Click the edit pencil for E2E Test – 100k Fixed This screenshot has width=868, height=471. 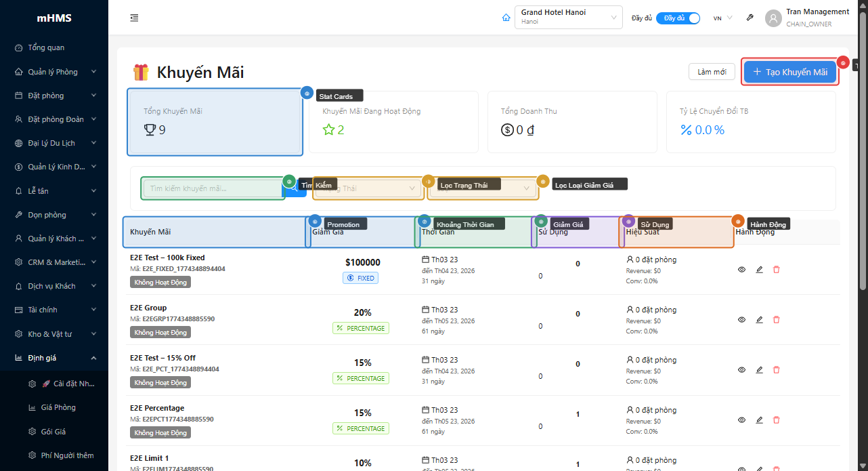759,270
